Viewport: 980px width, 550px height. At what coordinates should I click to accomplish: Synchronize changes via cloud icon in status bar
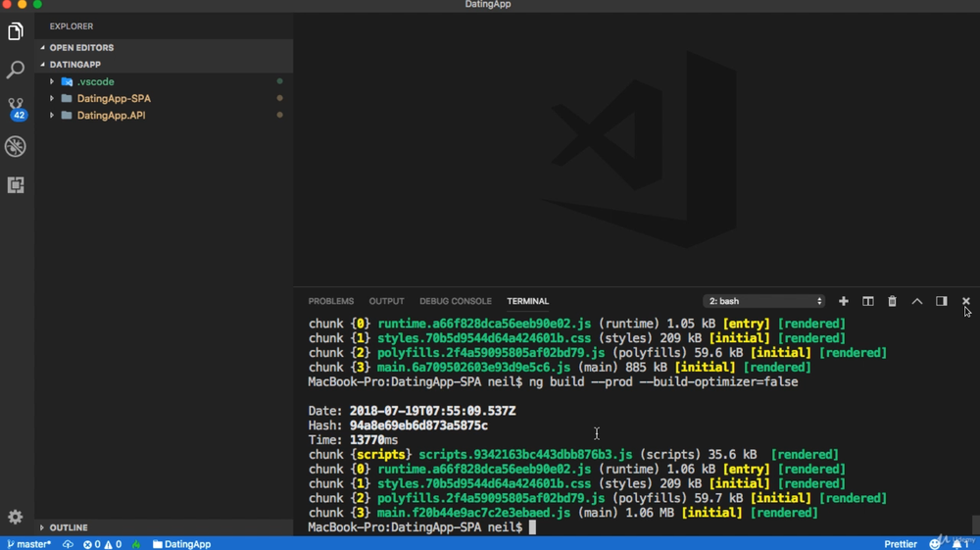pos(68,544)
